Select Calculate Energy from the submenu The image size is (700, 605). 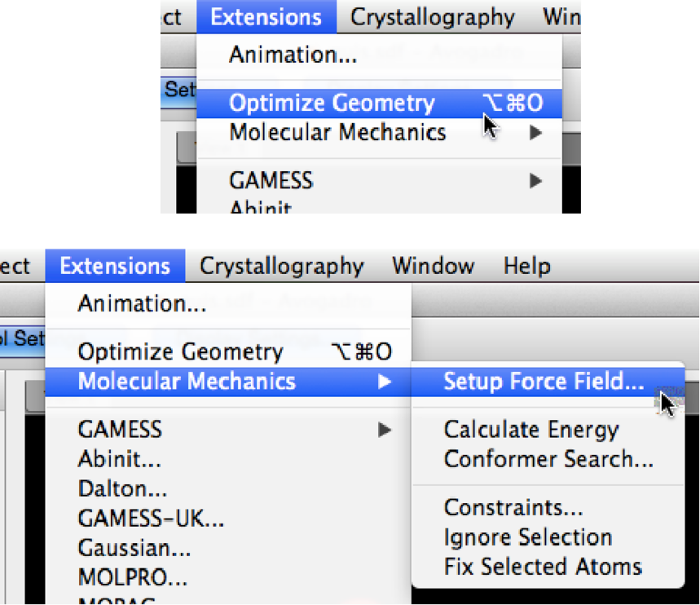(531, 430)
